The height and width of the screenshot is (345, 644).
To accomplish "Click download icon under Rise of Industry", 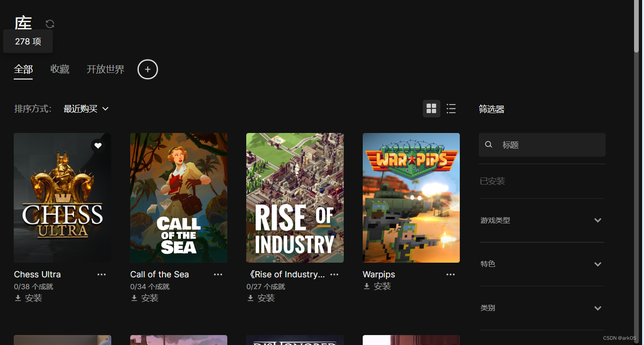I will click(x=250, y=298).
